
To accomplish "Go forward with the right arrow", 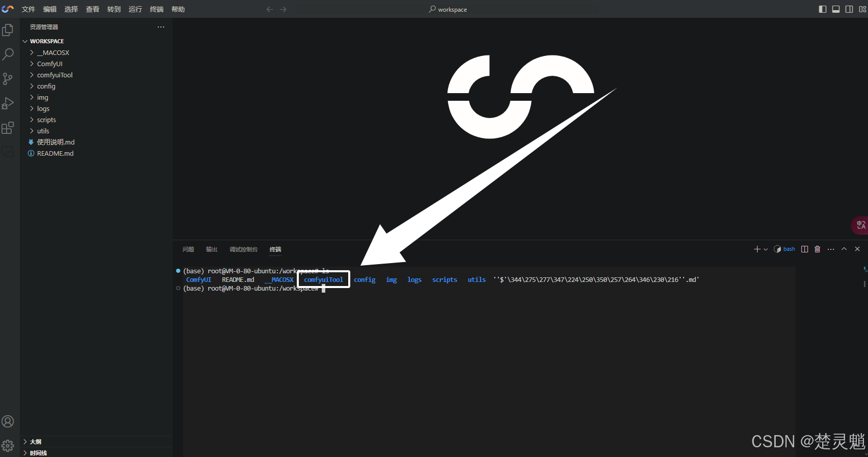I will point(283,9).
